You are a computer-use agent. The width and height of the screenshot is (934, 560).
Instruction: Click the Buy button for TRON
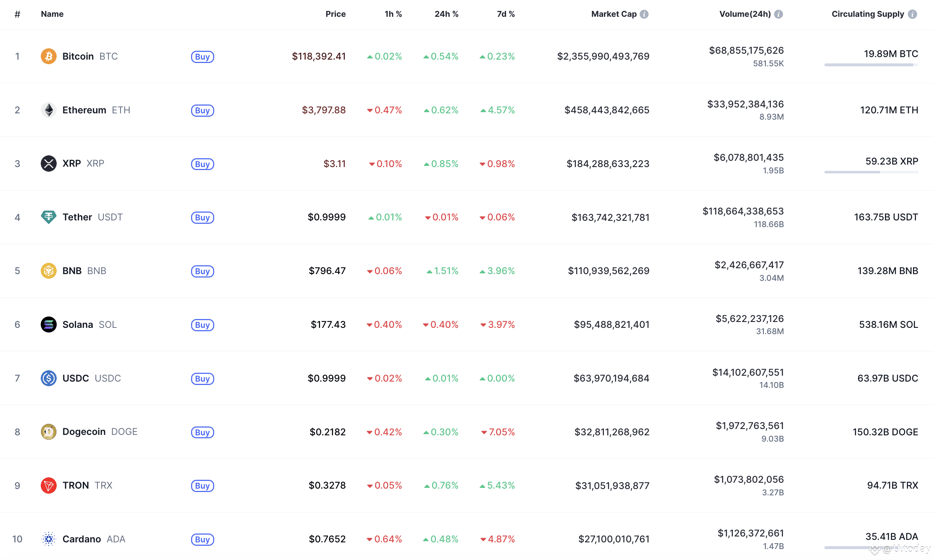coord(202,486)
